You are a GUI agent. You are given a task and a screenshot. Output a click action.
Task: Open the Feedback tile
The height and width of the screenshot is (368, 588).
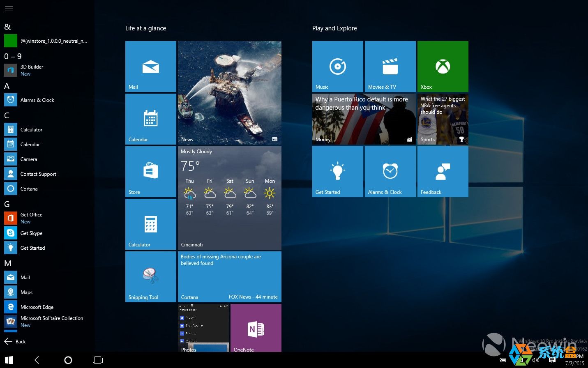443,171
